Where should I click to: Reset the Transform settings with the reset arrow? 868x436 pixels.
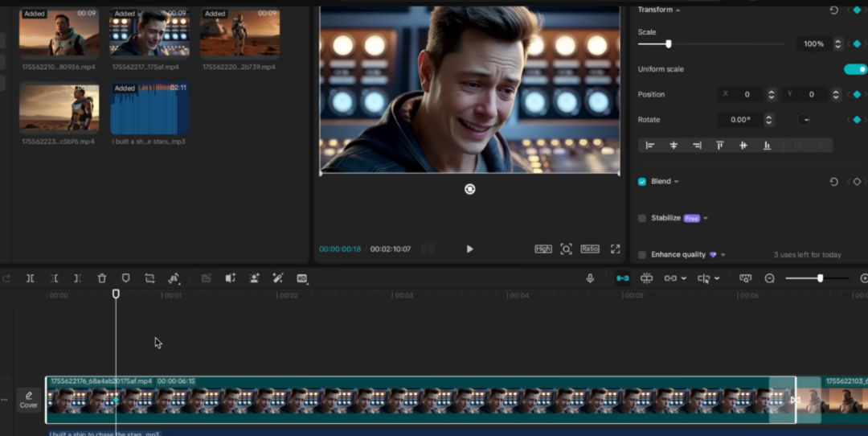pyautogui.click(x=833, y=10)
